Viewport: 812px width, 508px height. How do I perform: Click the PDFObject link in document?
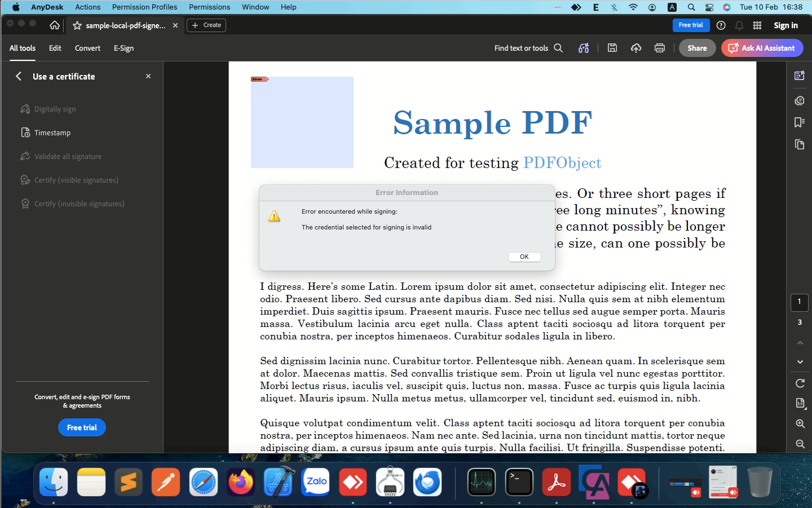click(x=562, y=163)
